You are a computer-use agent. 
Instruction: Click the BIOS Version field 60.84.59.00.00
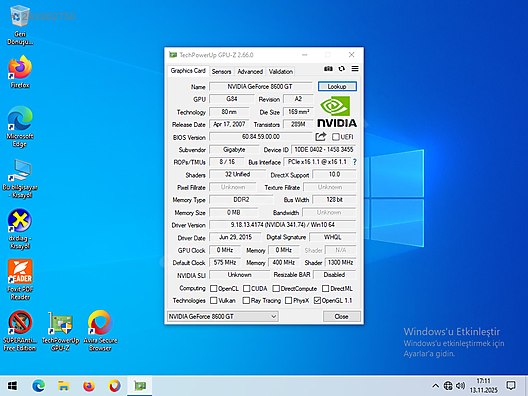click(x=261, y=137)
